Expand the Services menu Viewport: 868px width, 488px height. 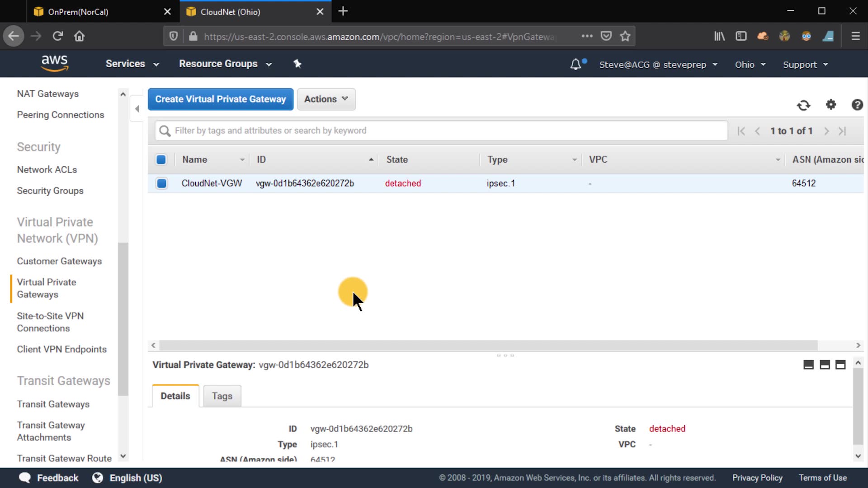point(132,64)
